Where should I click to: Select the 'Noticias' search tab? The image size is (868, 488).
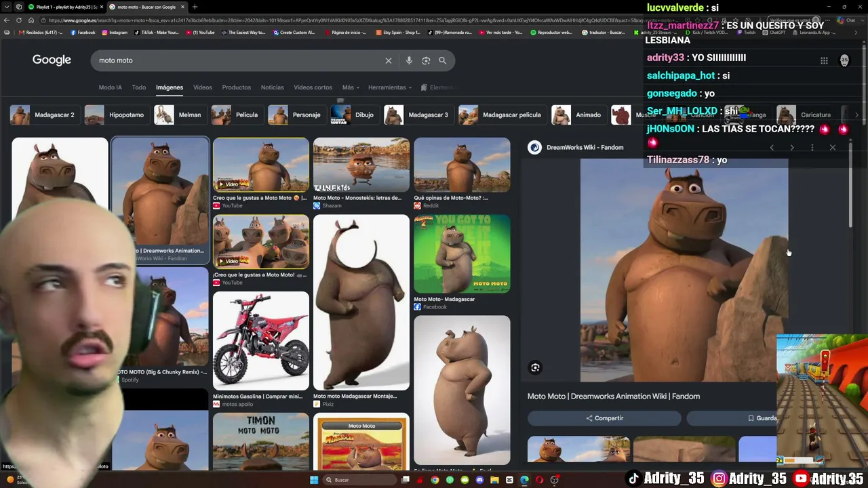[272, 87]
